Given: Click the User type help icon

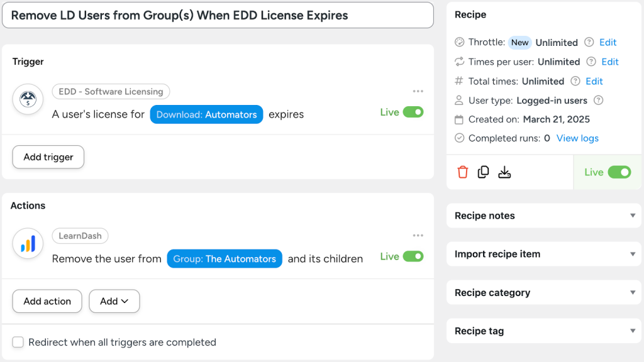Looking at the screenshot, I should (x=597, y=100).
